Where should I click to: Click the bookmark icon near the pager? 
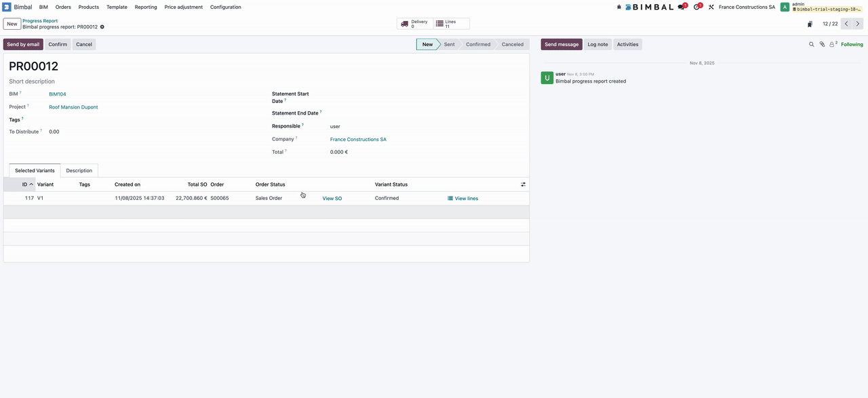coord(810,24)
